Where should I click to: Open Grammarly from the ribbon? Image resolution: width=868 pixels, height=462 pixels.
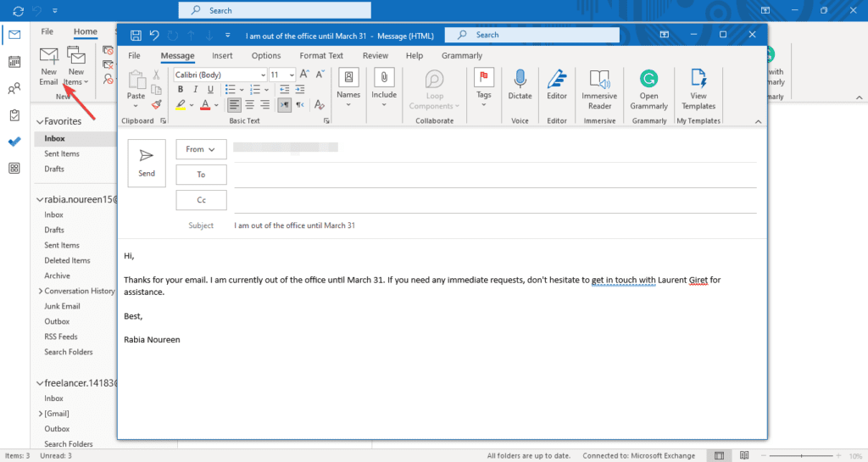pyautogui.click(x=648, y=89)
